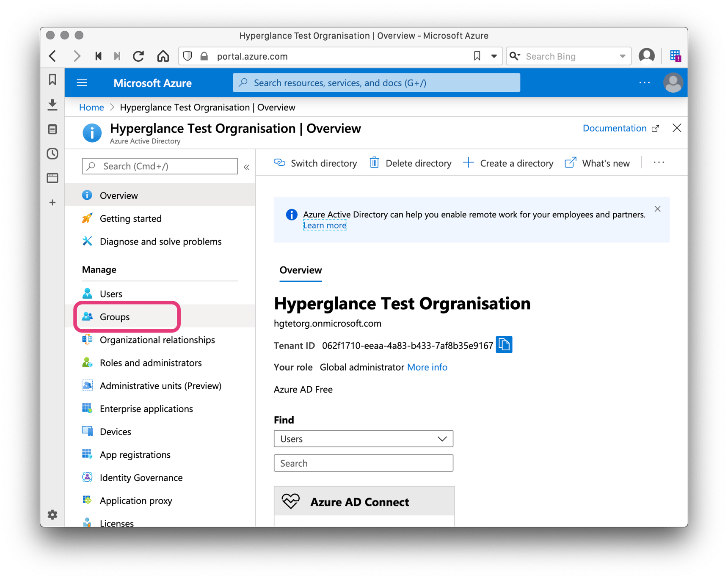Open address bar dropdown arrow
Image resolution: width=728 pixels, height=580 pixels.
tap(494, 56)
